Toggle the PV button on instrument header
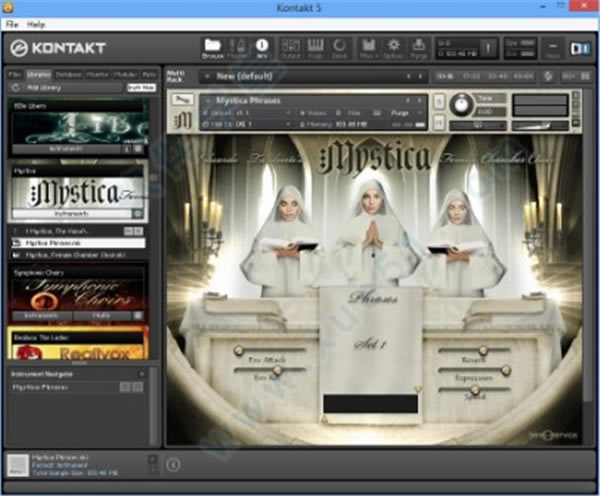The width and height of the screenshot is (600, 496). tap(576, 123)
